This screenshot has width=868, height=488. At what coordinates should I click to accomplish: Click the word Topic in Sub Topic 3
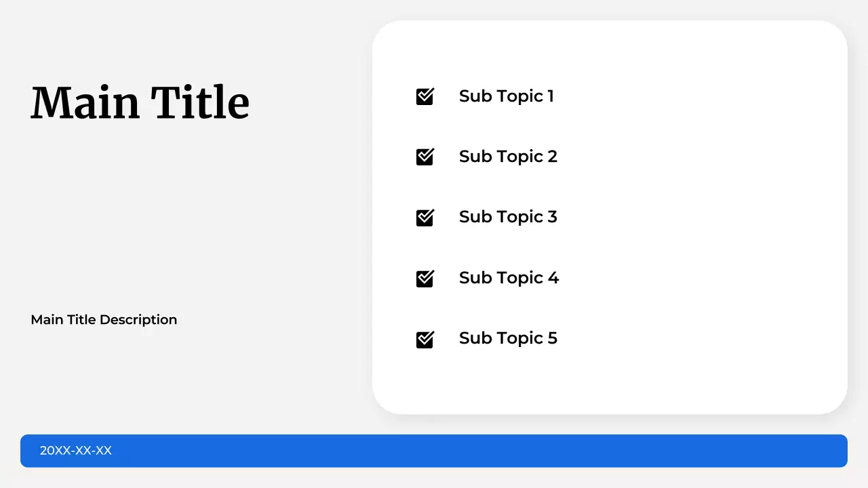520,217
